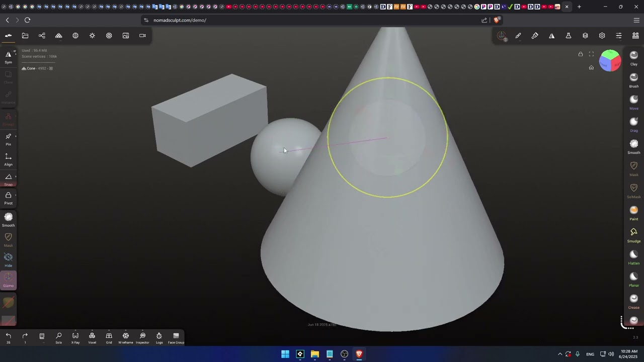Open the Scene hierarchy menu
Image resolution: width=644 pixels, height=362 pixels.
(x=42, y=36)
